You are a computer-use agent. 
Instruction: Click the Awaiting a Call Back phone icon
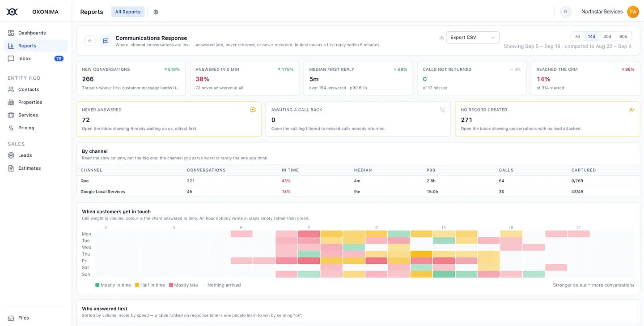(442, 110)
